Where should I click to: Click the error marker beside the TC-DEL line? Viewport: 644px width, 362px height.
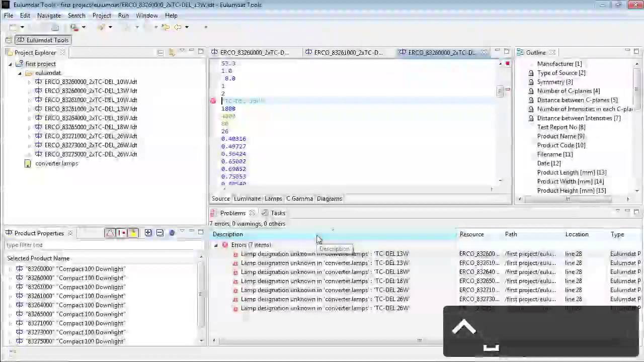213,101
